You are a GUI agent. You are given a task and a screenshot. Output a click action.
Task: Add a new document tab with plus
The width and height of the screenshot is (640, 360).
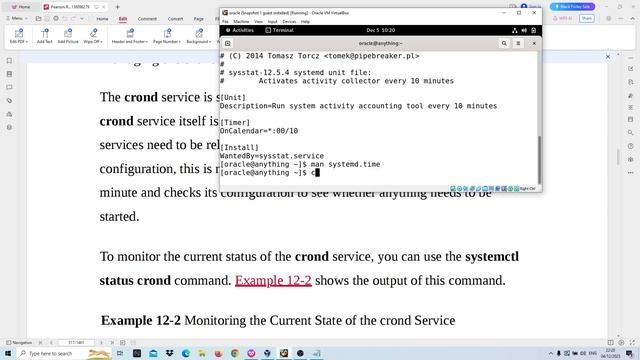point(118,7)
